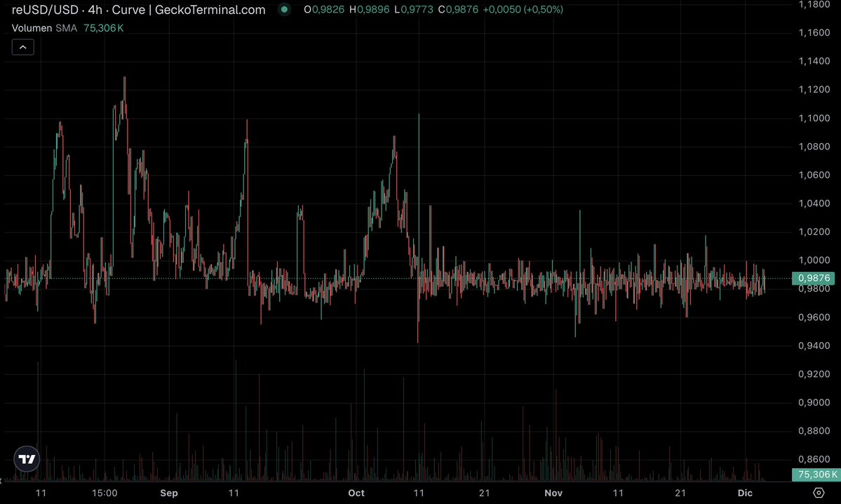Click the 0,8600 price axis label
The height and width of the screenshot is (504, 841).
coord(814,460)
